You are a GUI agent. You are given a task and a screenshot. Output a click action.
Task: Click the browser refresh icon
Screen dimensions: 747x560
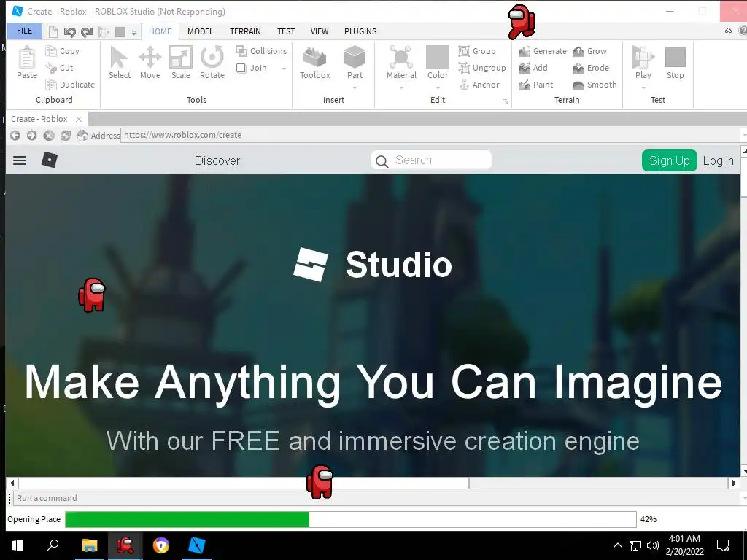point(65,135)
